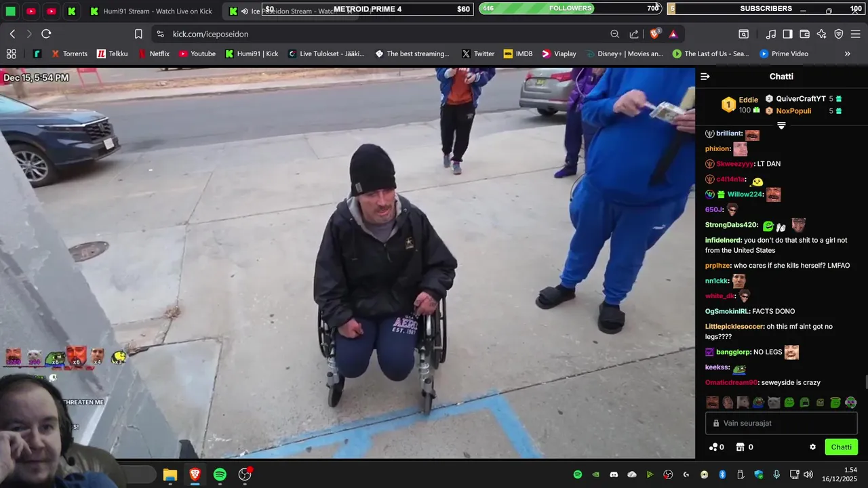Open the Disney+ bookmark
Viewport: 868px width, 488px height.
click(624, 54)
